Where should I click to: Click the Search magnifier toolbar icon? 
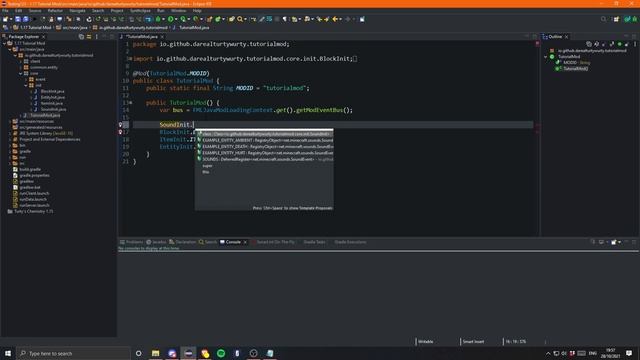[x=240, y=19]
